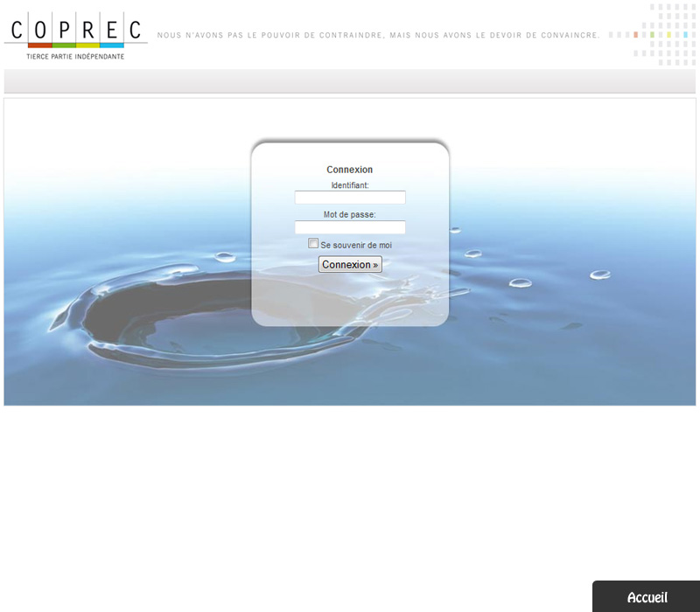
Task: Submit with the Connexion » button
Action: [x=350, y=264]
